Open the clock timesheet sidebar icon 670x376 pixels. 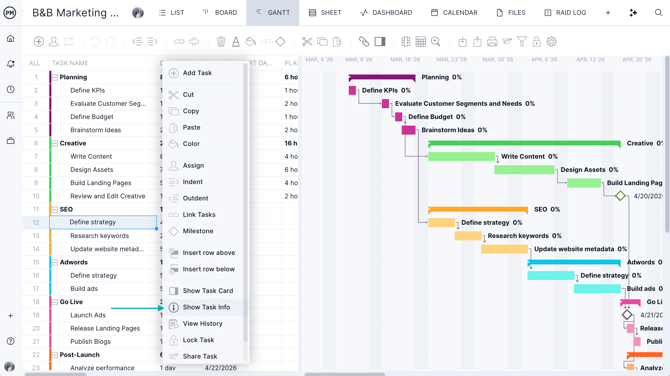click(x=11, y=89)
